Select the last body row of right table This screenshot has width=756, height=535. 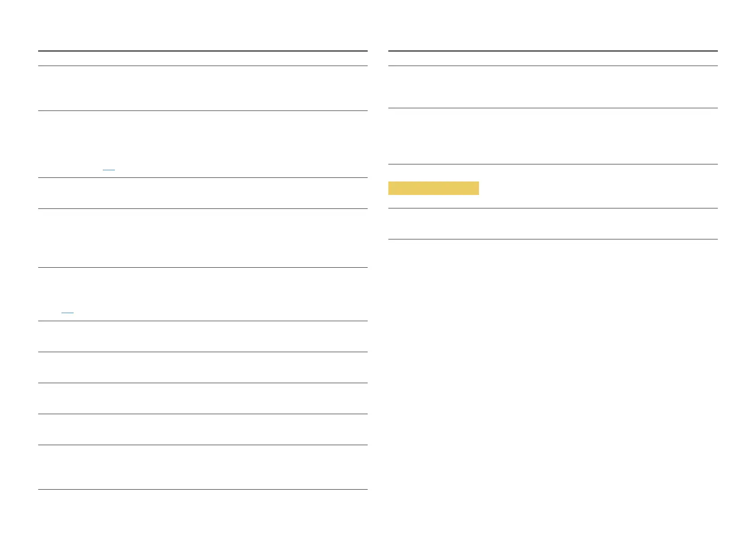pyautogui.click(x=552, y=224)
